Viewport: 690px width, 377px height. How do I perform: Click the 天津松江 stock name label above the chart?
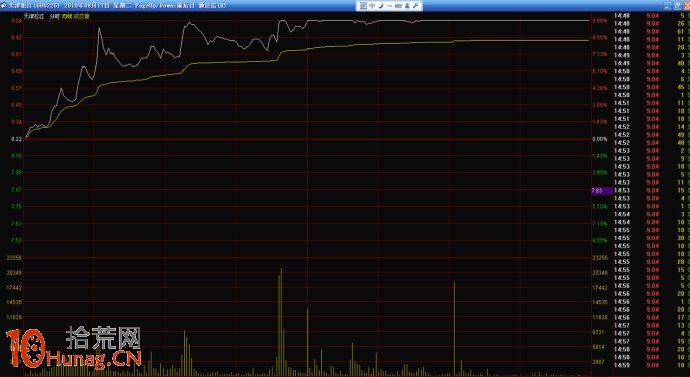coord(34,16)
